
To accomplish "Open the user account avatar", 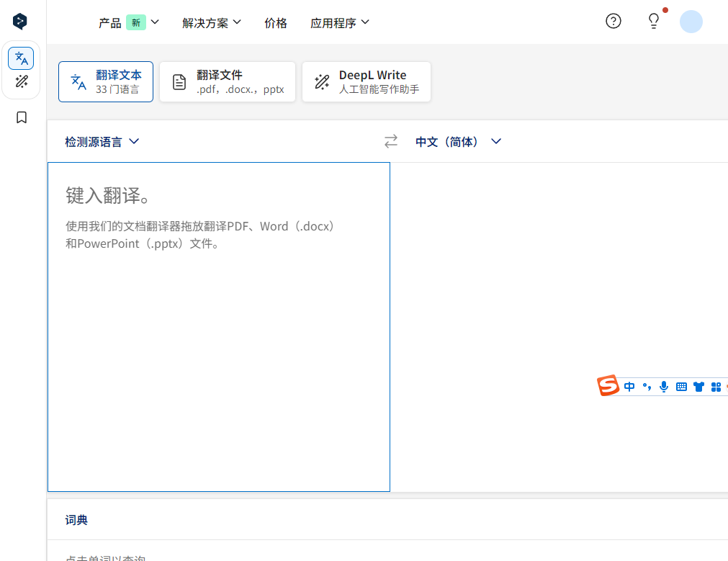I will [691, 22].
